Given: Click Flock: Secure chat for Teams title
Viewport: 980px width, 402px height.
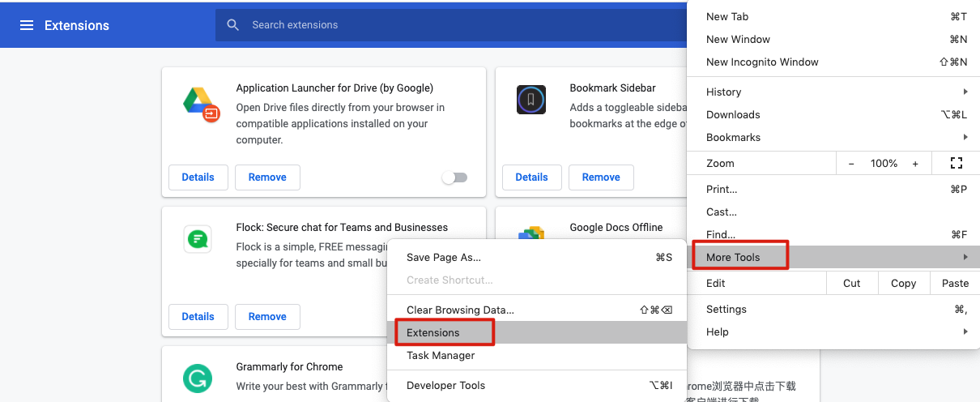Looking at the screenshot, I should tap(342, 227).
